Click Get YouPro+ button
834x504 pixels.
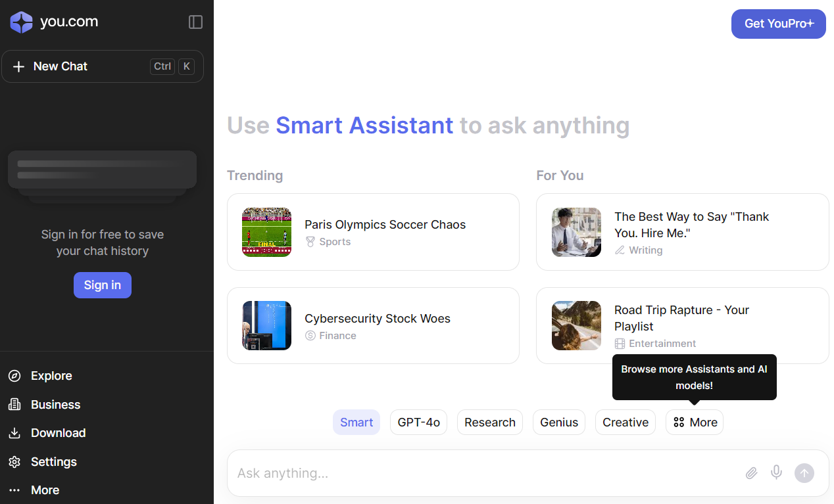(778, 24)
